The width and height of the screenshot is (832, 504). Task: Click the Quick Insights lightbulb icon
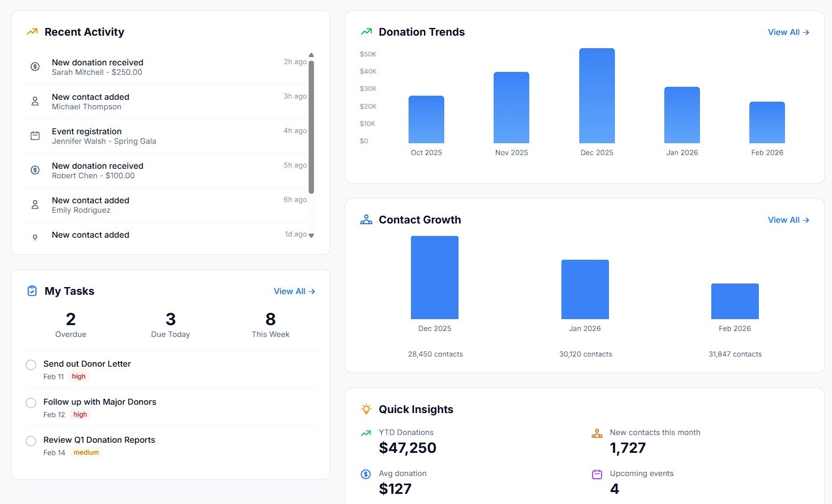point(366,409)
